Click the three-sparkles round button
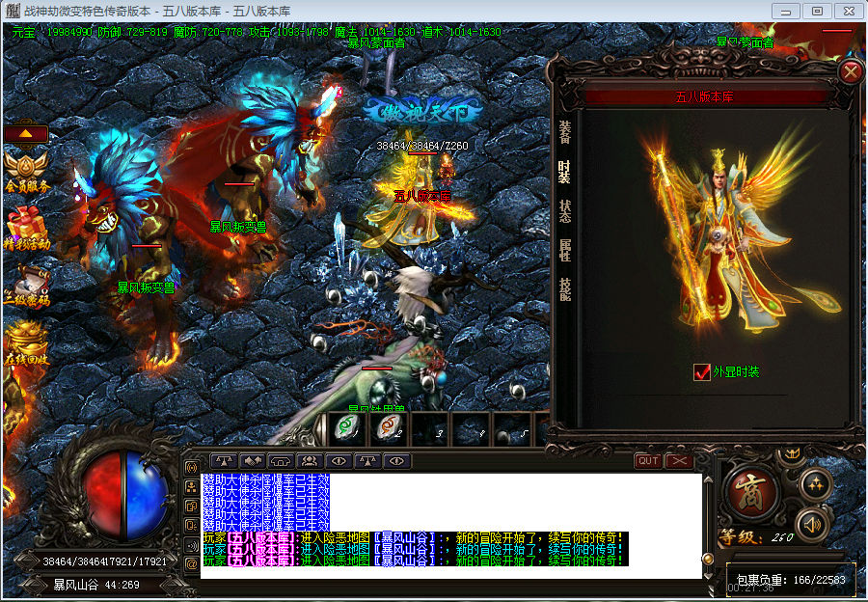Image resolution: width=868 pixels, height=602 pixels. pyautogui.click(x=816, y=484)
